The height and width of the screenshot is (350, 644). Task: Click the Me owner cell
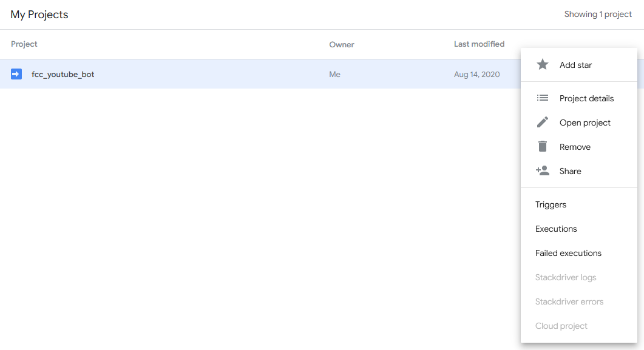(x=334, y=74)
